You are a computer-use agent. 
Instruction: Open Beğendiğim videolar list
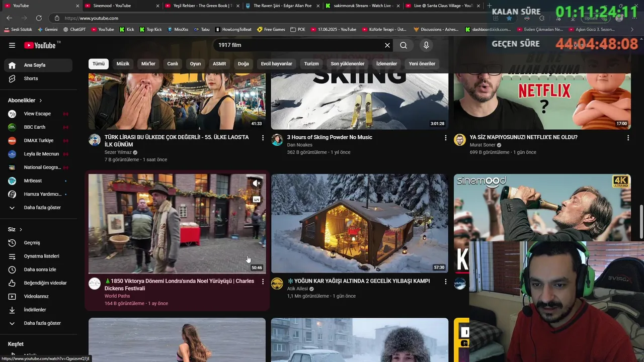[38, 283]
